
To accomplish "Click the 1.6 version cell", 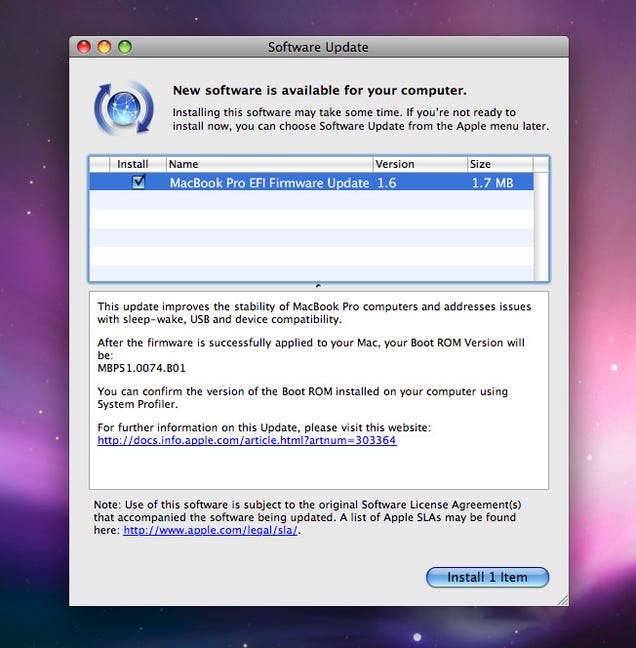I will [x=386, y=183].
